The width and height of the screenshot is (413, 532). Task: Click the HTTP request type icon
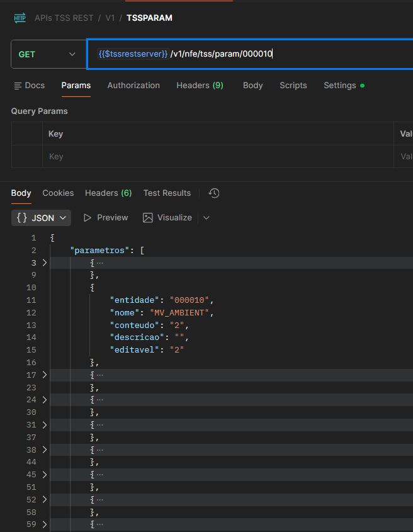point(20,18)
